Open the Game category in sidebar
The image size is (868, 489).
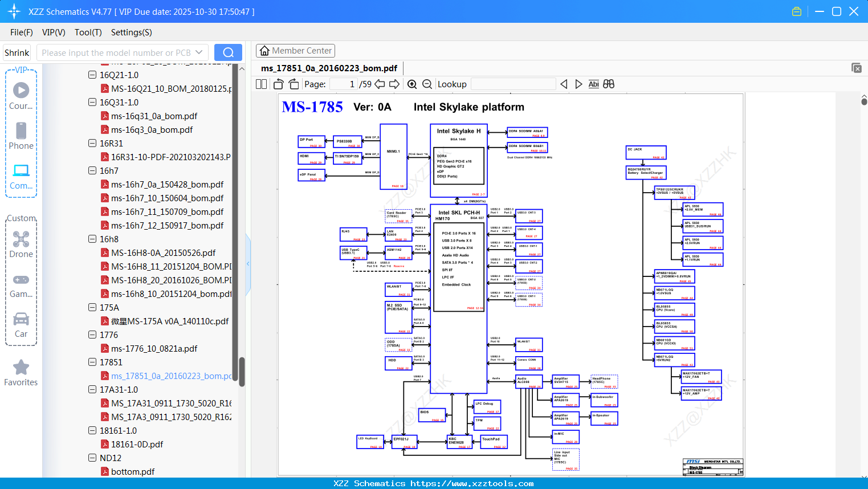(21, 286)
